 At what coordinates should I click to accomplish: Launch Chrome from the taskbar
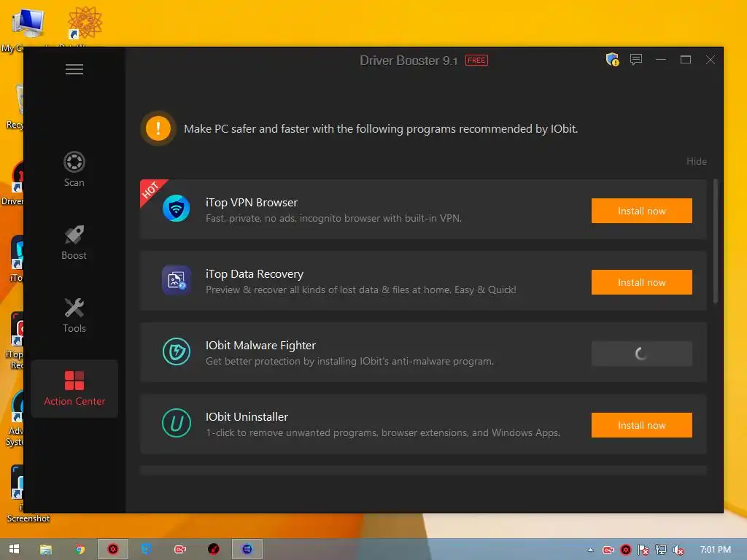point(80,550)
